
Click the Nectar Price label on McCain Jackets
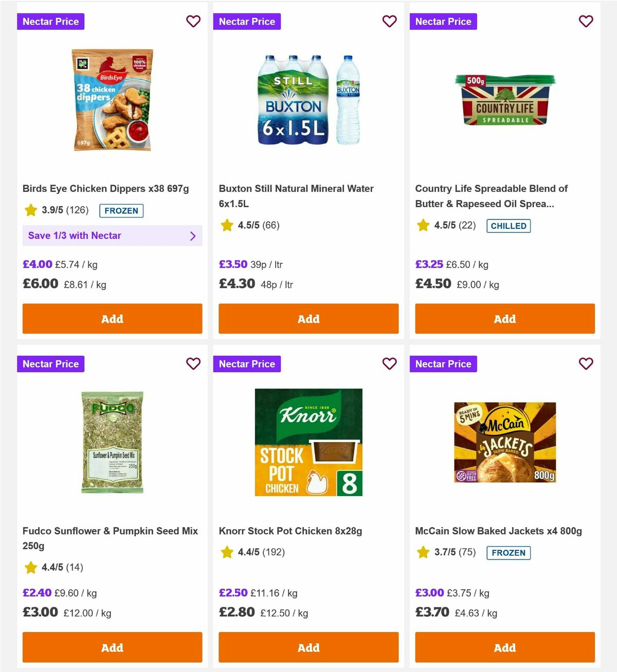(x=443, y=364)
